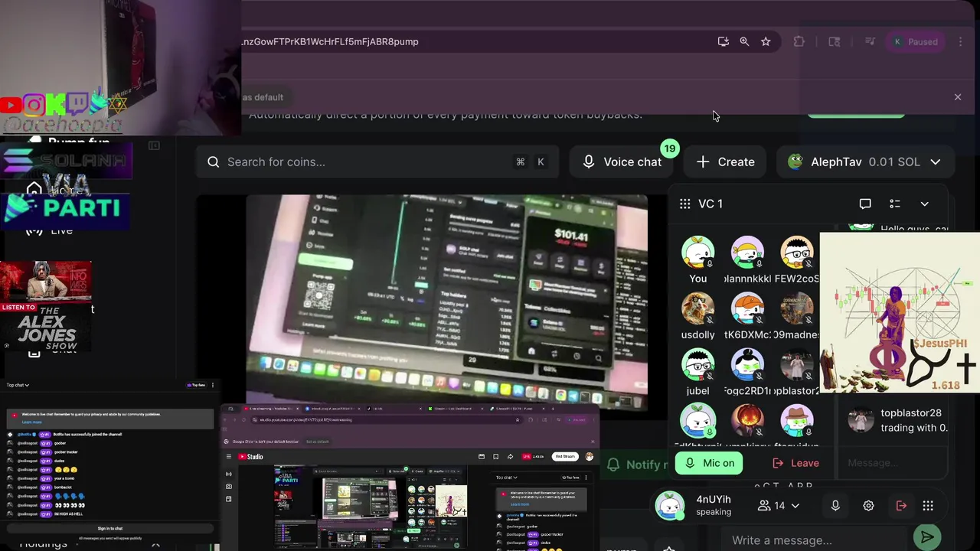Screen dimensions: 980x551
Task: Click the red exit icon in voice bar
Action: click(x=901, y=506)
